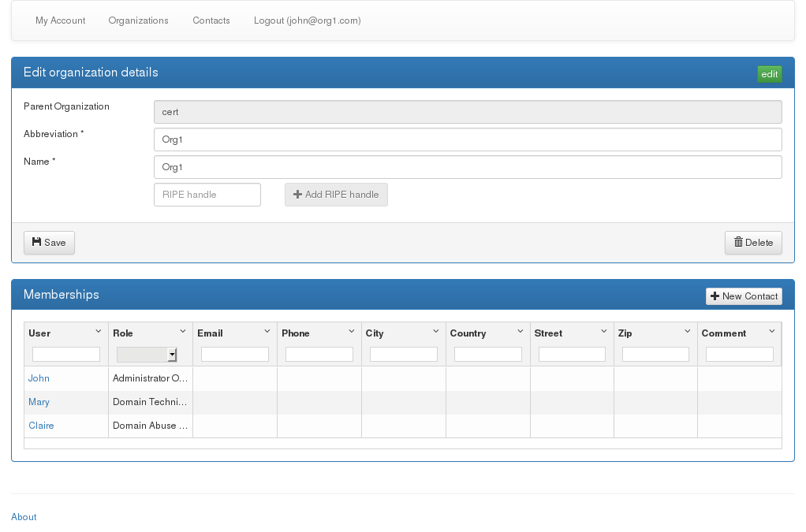Click the green edit button
806x532 pixels.
[770, 74]
